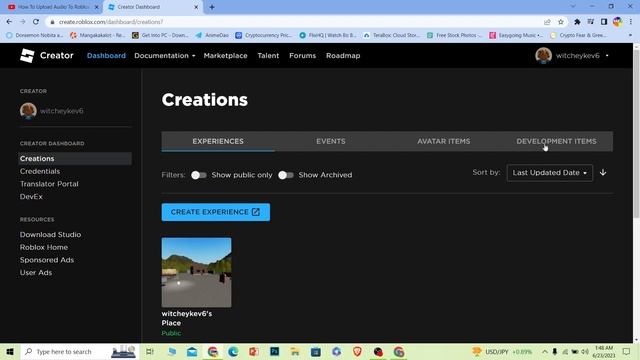Click the sidebar witcheykev6 avatar
Viewport: 640px width, 360px height.
(x=28, y=111)
